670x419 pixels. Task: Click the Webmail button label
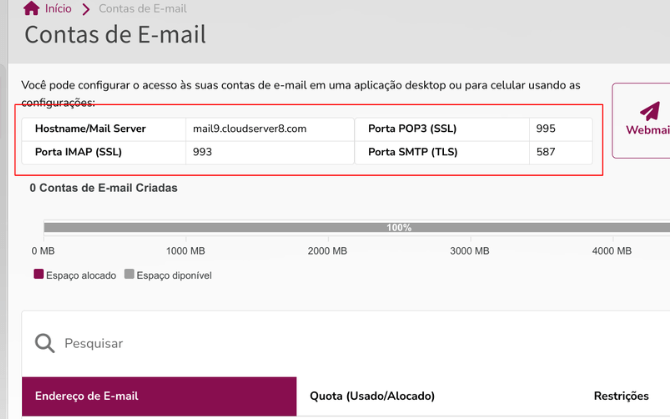pos(648,130)
